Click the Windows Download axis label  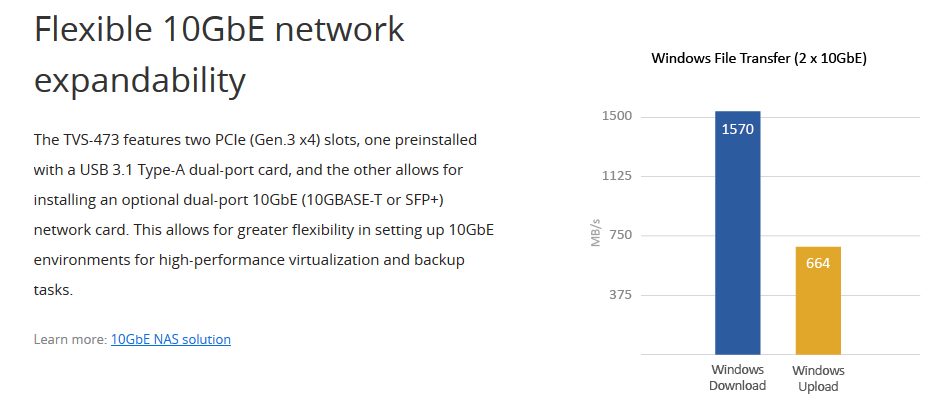(738, 377)
